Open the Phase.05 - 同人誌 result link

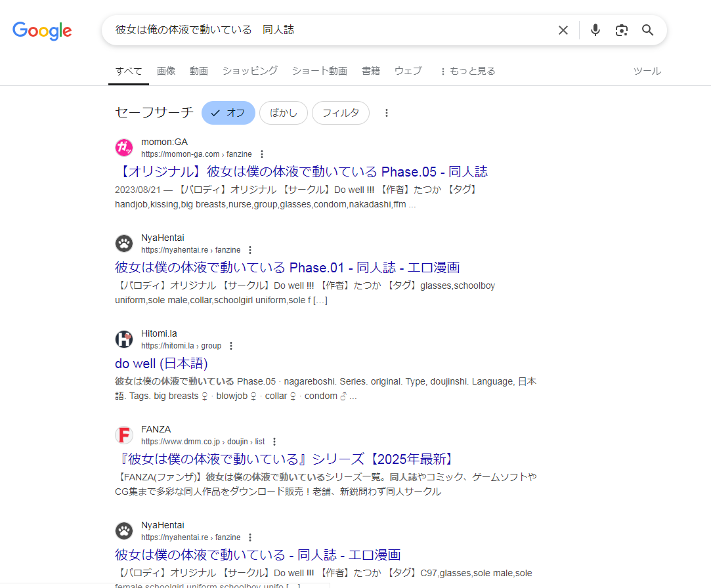[x=301, y=172]
